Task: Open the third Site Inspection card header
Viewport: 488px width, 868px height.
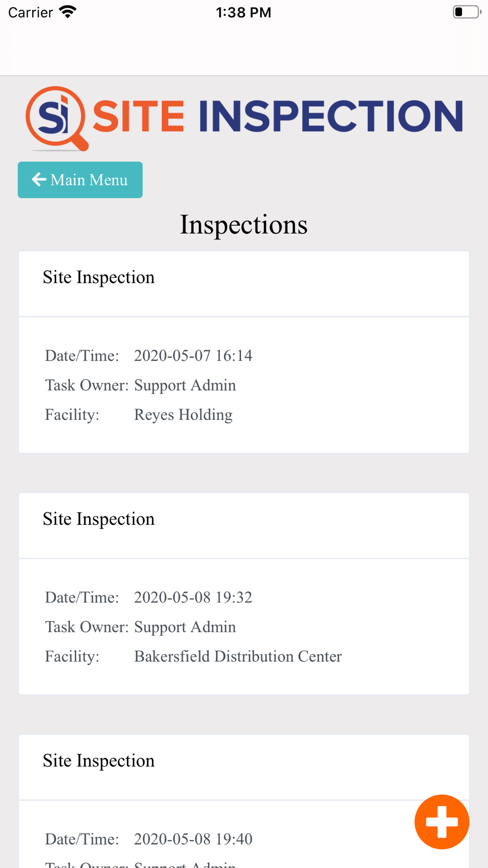Action: click(99, 761)
